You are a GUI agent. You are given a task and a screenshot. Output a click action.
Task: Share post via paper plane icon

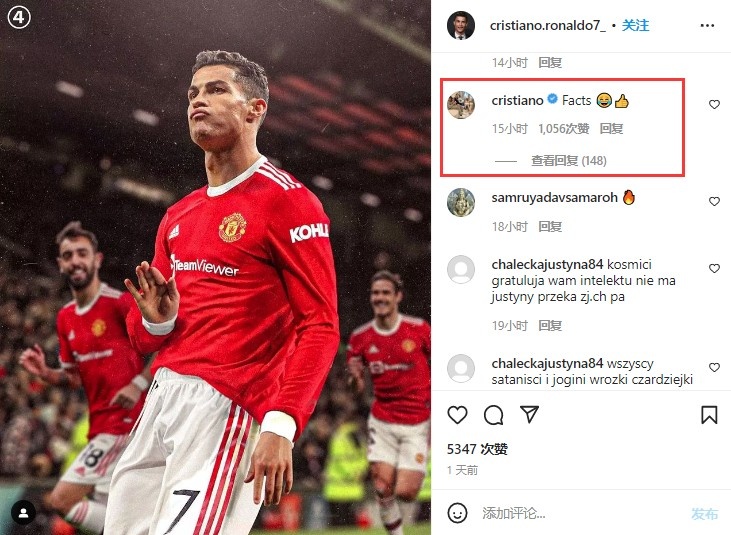pos(529,414)
